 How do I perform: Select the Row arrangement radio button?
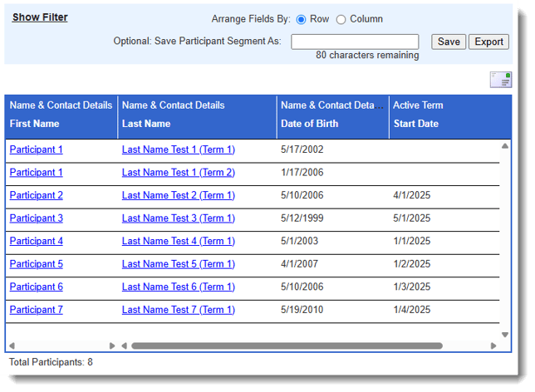point(301,19)
